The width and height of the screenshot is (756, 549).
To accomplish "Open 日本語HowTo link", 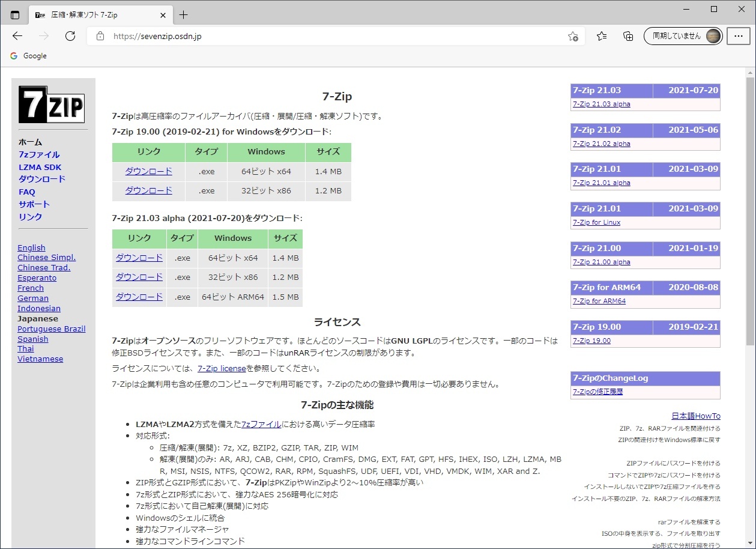I will click(x=696, y=416).
